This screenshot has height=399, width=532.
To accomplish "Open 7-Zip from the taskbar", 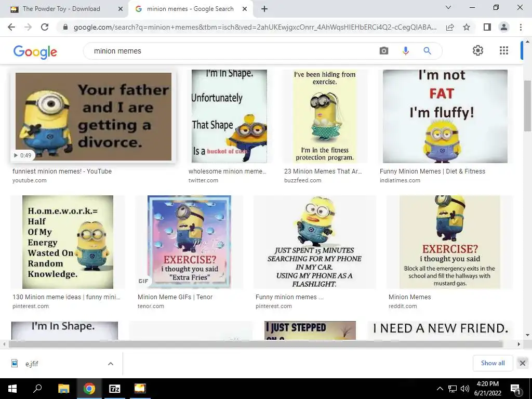I will (114, 389).
